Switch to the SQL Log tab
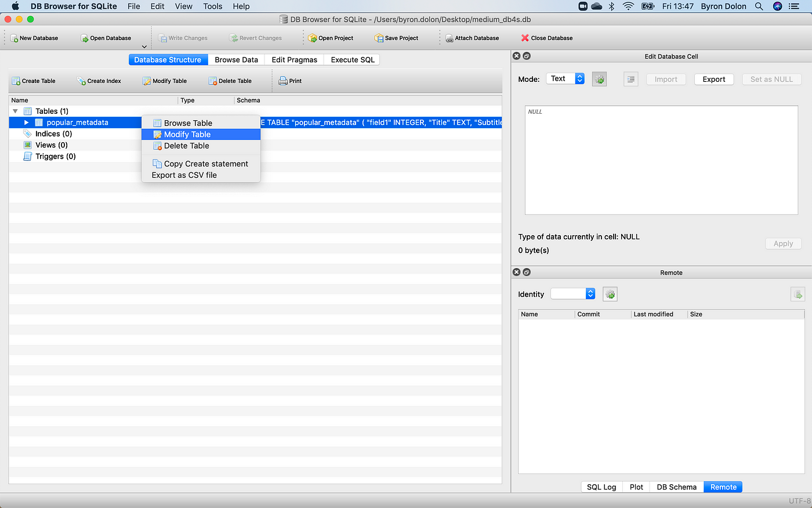812x508 pixels. 601,487
